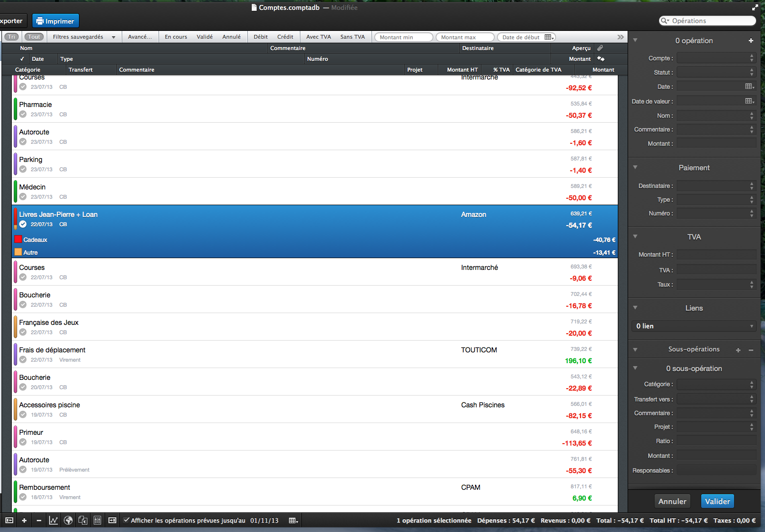Toggle left sidebar panel icon in bottom bar
765x532 pixels.
pyautogui.click(x=9, y=520)
